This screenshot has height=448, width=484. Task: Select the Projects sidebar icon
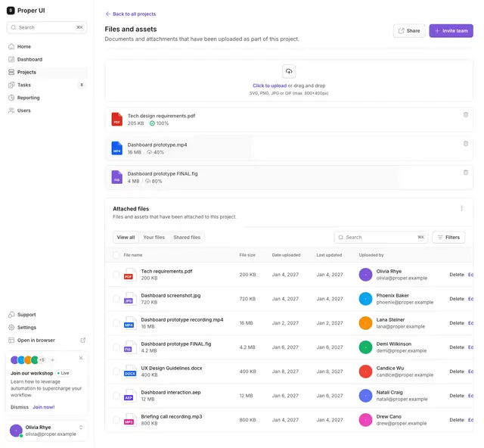pyautogui.click(x=11, y=72)
